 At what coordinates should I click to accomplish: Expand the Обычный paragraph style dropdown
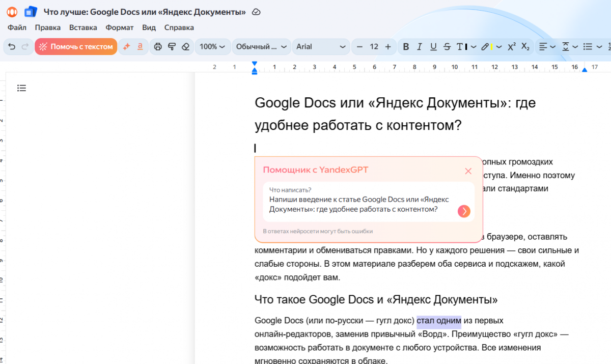point(261,46)
